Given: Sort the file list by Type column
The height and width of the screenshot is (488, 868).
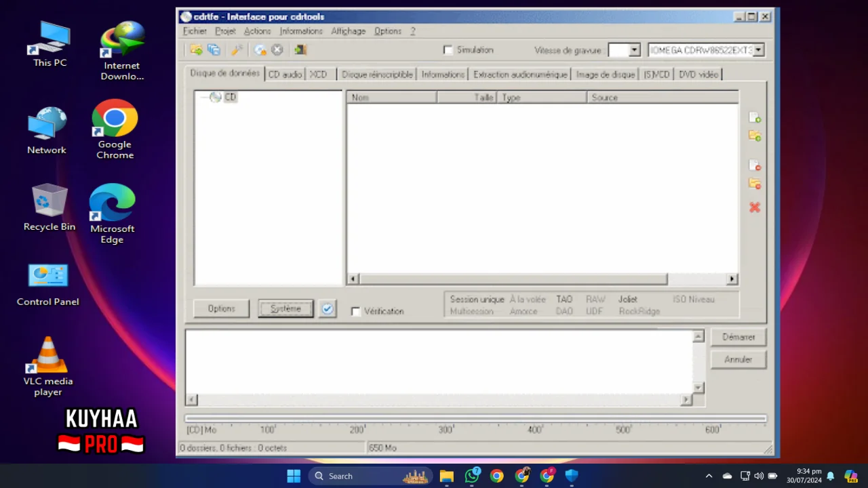Looking at the screenshot, I should (542, 98).
